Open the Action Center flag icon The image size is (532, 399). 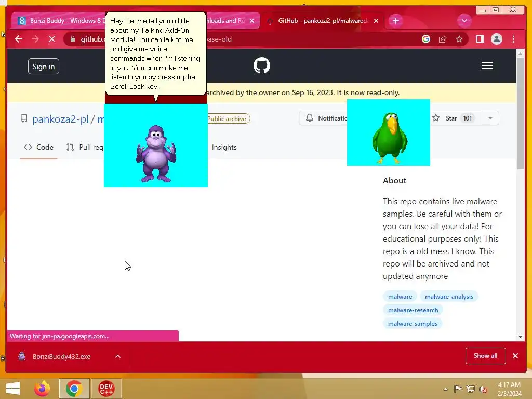[458, 389]
